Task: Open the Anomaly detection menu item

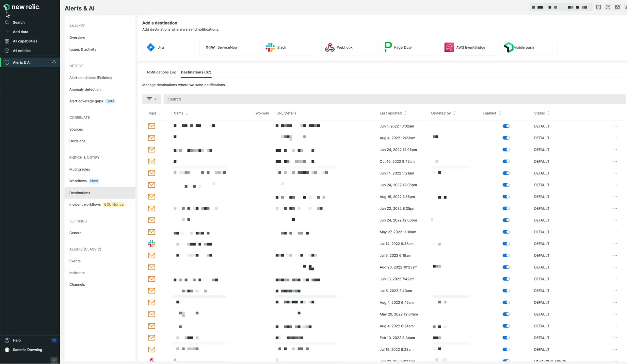Action: tap(85, 89)
